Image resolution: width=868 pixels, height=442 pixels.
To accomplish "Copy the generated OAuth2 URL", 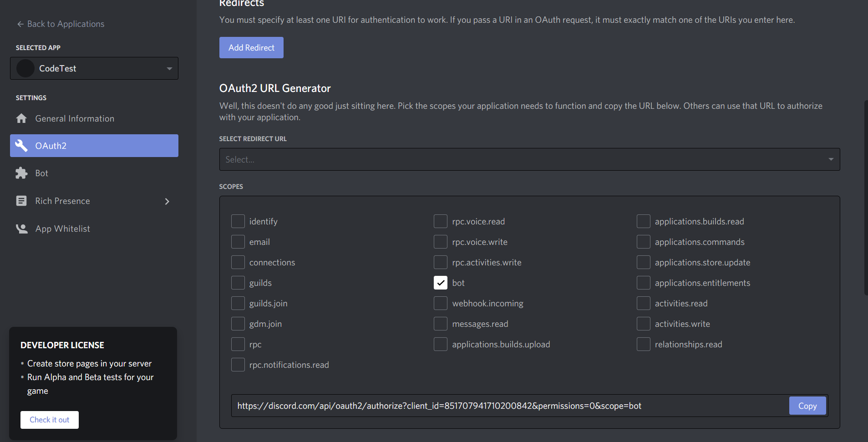I will point(807,406).
